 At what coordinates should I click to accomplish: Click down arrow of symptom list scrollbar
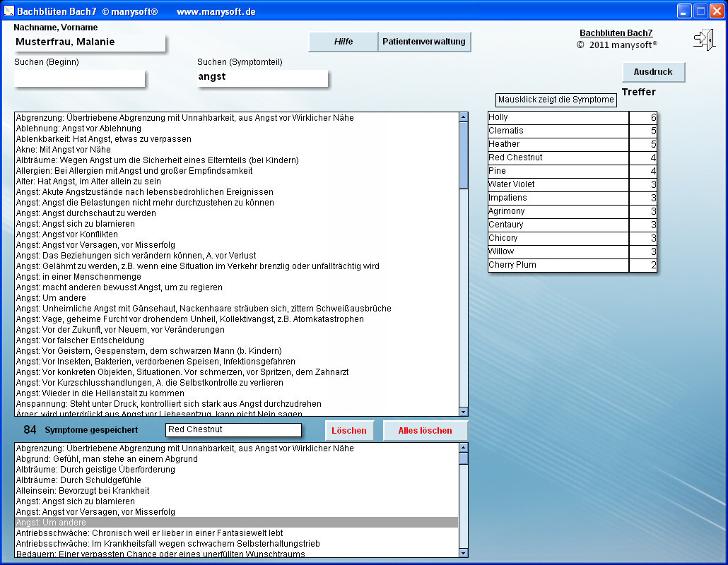point(464,412)
